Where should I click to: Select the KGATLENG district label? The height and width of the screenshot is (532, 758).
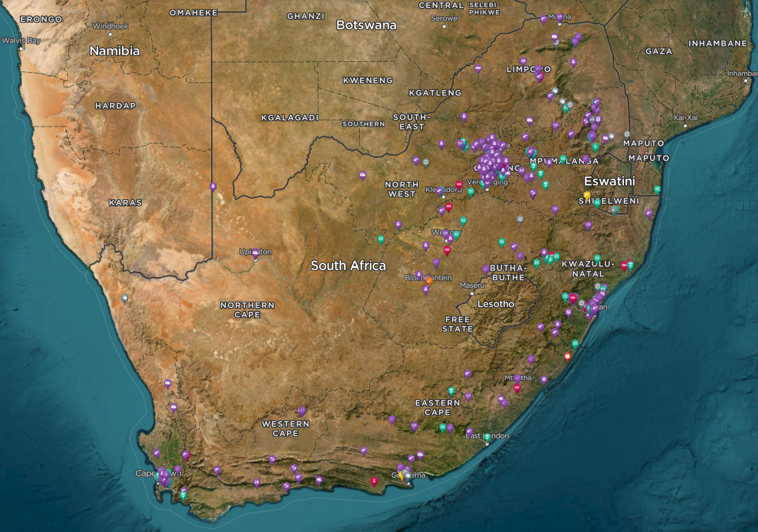[435, 92]
